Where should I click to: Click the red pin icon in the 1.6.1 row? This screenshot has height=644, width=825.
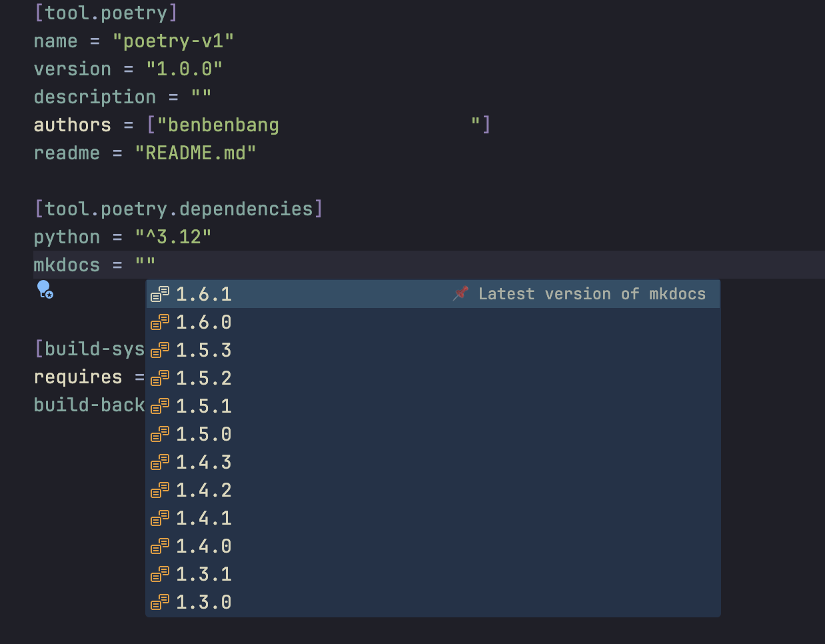click(460, 293)
